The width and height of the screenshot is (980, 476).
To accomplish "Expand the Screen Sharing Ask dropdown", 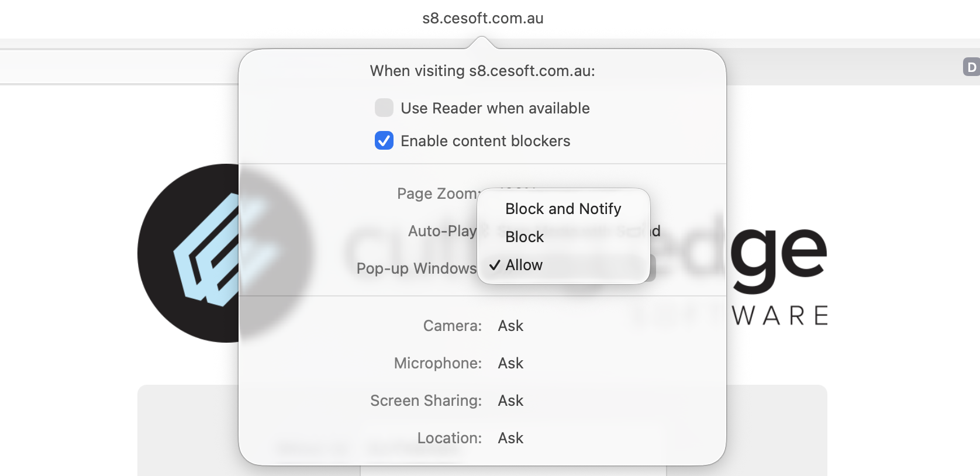I will pos(510,401).
